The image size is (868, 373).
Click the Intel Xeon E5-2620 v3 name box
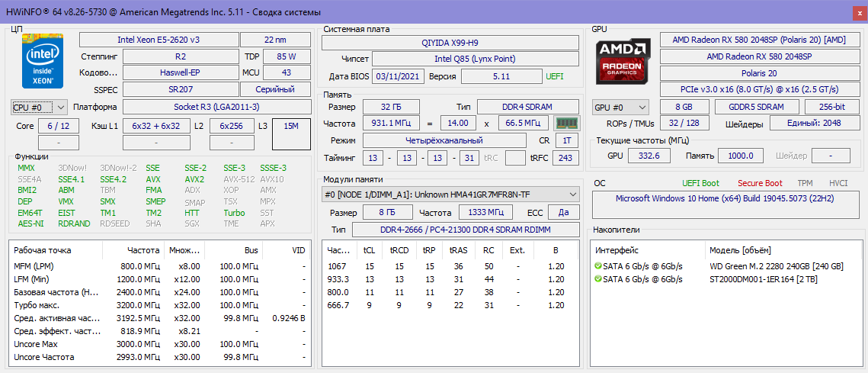[159, 40]
